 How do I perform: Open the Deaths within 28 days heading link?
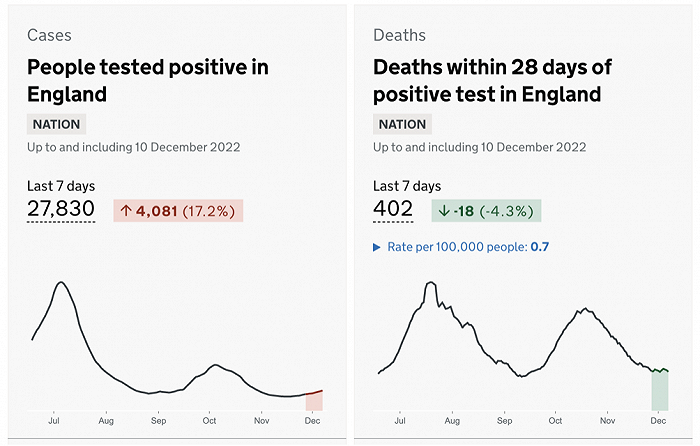tap(492, 81)
